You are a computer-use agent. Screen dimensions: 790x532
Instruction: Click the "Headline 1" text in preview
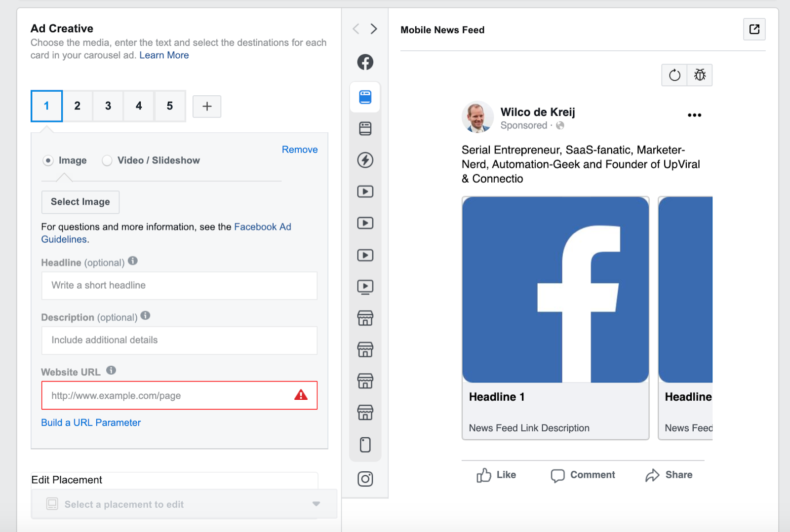[497, 397]
